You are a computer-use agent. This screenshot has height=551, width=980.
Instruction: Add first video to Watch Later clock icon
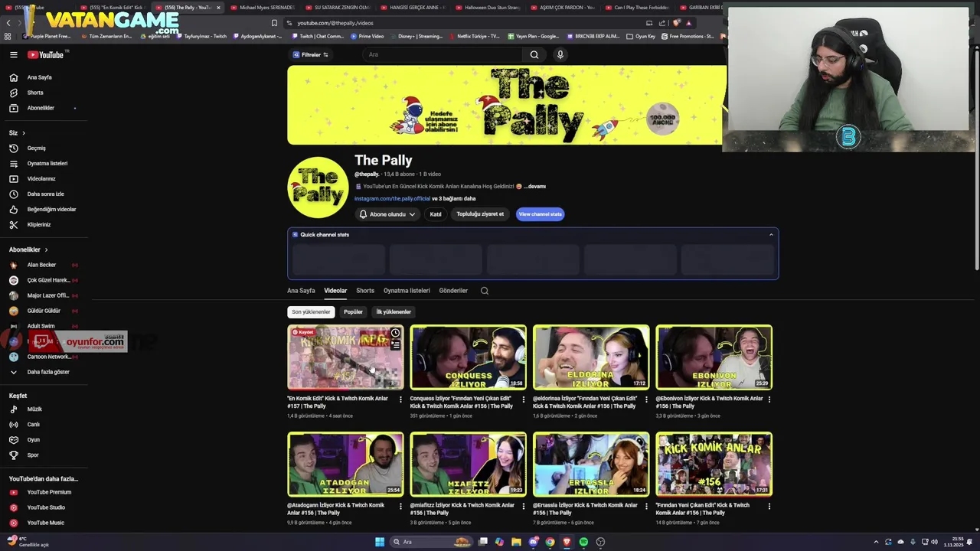[x=395, y=334]
